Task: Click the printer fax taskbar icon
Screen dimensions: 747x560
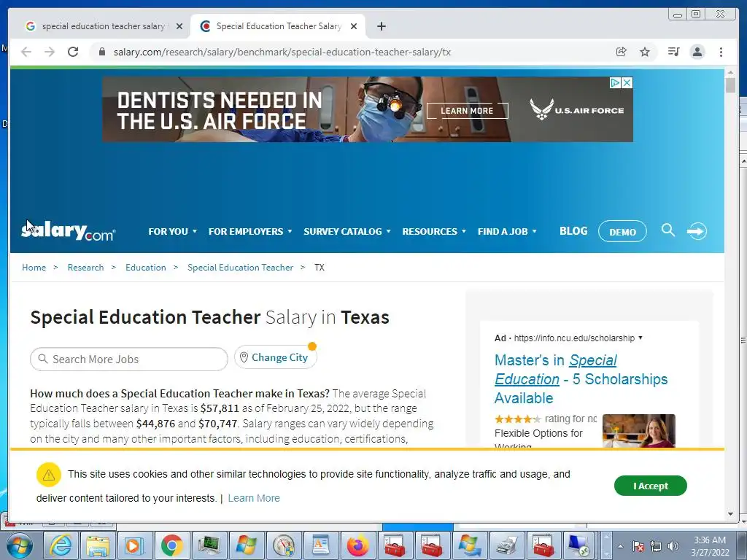Action: 506,545
